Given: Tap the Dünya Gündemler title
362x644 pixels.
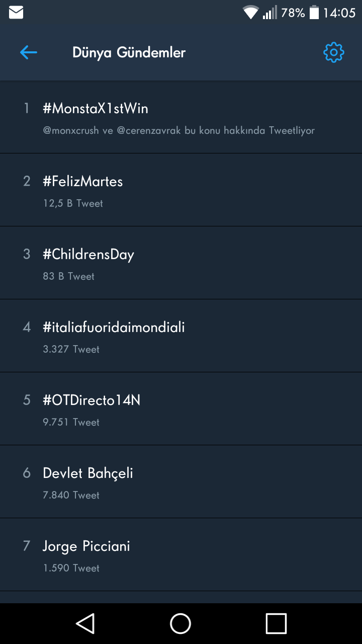Looking at the screenshot, I should click(x=129, y=52).
